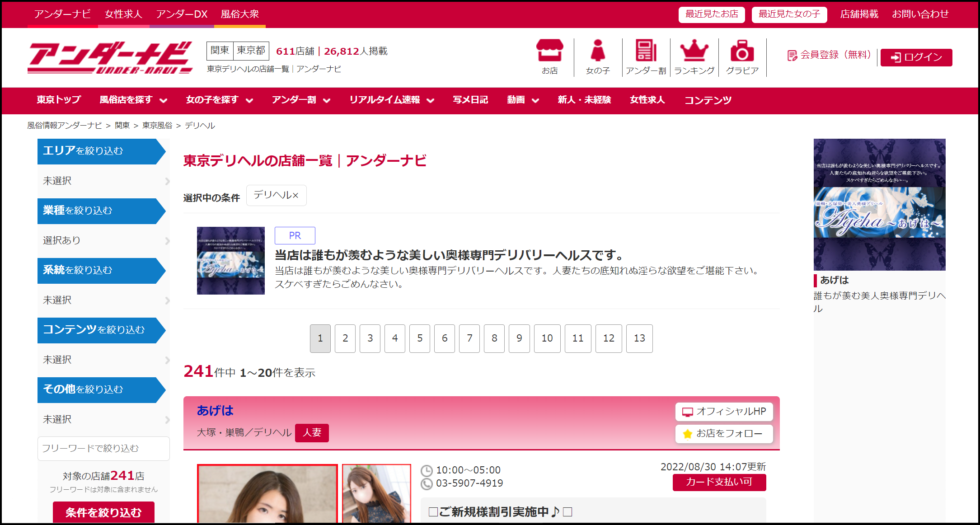Click the アンダーナビ site logo
The image size is (980, 525).
click(x=110, y=57)
